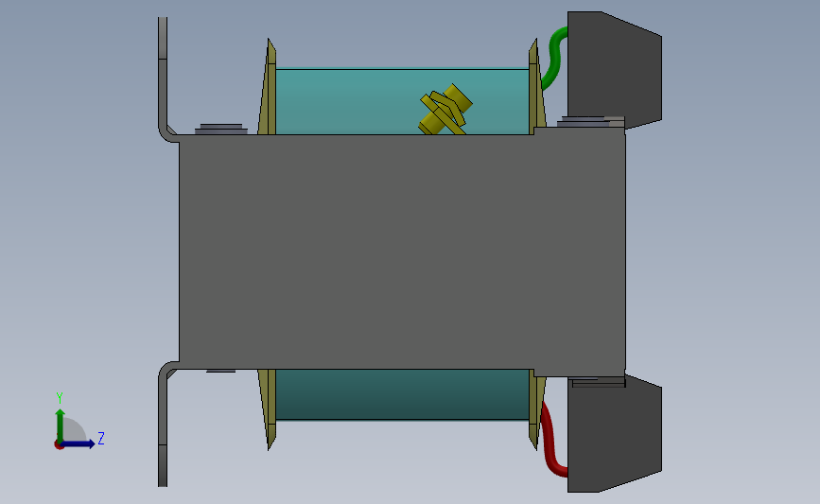Click the red X axis dot at triad origin
Screen dimensions: 820x504
click(x=59, y=445)
